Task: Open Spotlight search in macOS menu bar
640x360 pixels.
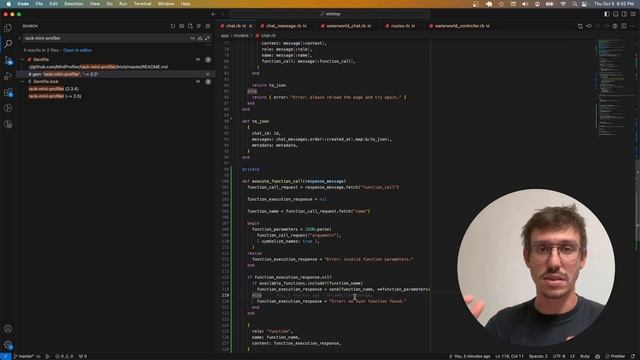Action: 574,4
